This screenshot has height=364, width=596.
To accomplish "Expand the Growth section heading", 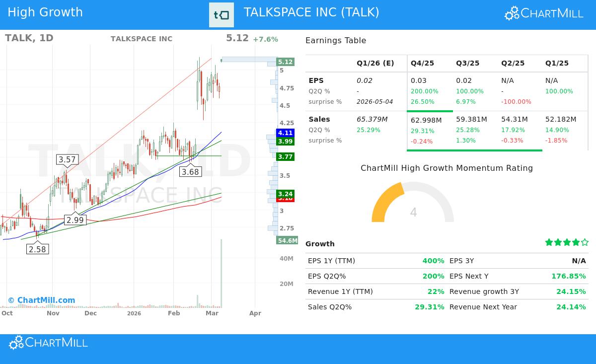I will pyautogui.click(x=320, y=244).
